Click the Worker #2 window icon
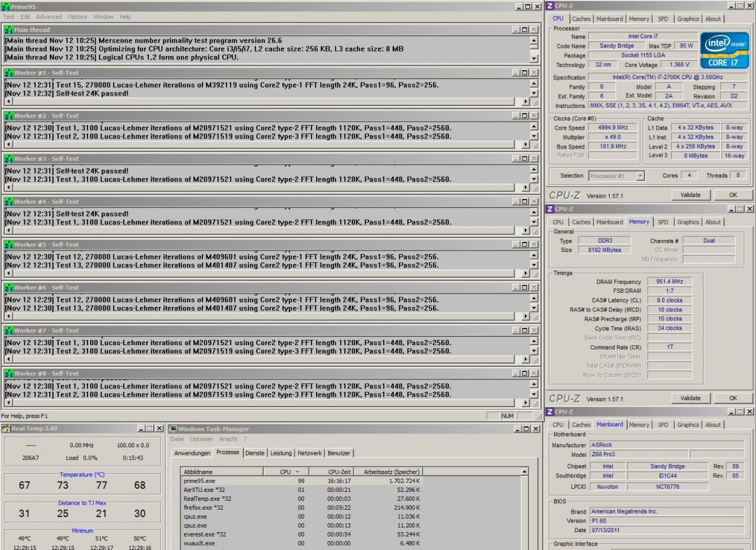The width and height of the screenshot is (756, 550). click(9, 115)
